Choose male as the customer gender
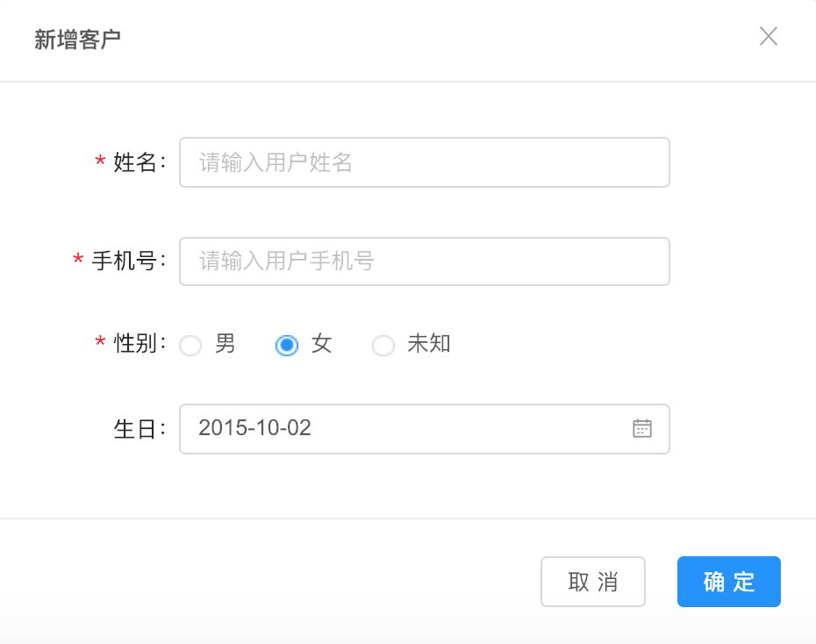 click(190, 346)
